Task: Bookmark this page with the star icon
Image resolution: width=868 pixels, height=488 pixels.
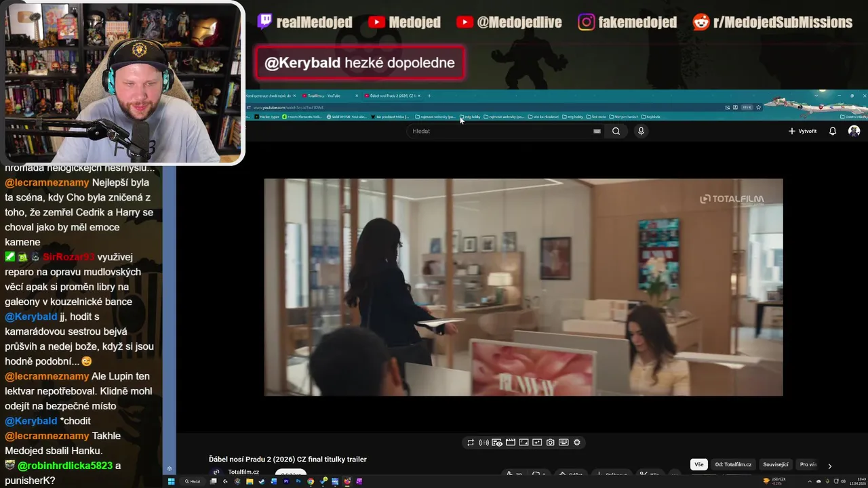Action: [x=758, y=107]
